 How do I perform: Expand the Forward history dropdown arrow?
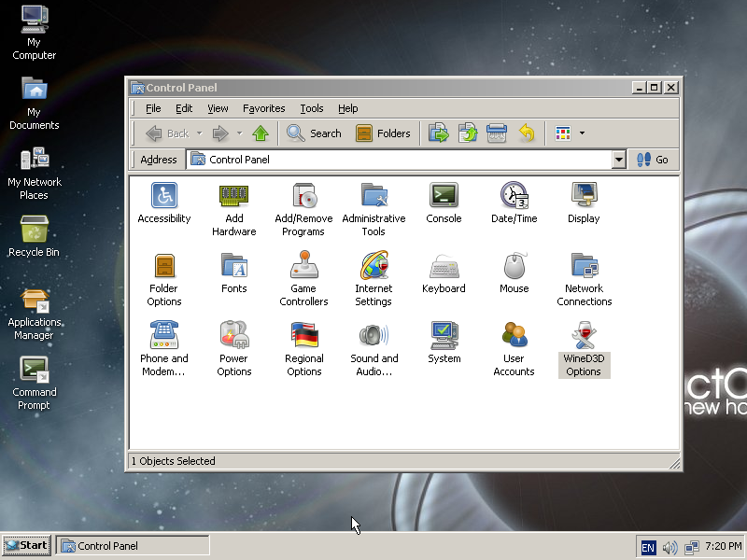(x=239, y=133)
